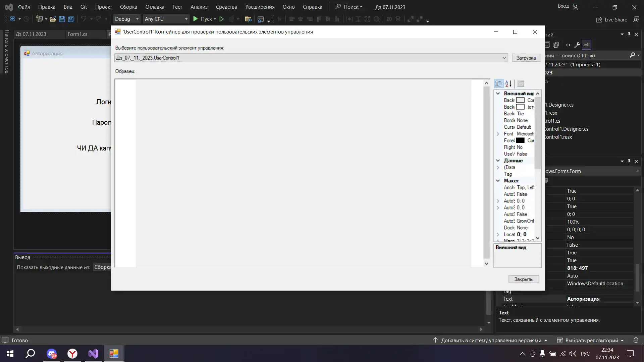Click the Save single-disk toolbar icon
The image size is (644, 362).
[62, 19]
